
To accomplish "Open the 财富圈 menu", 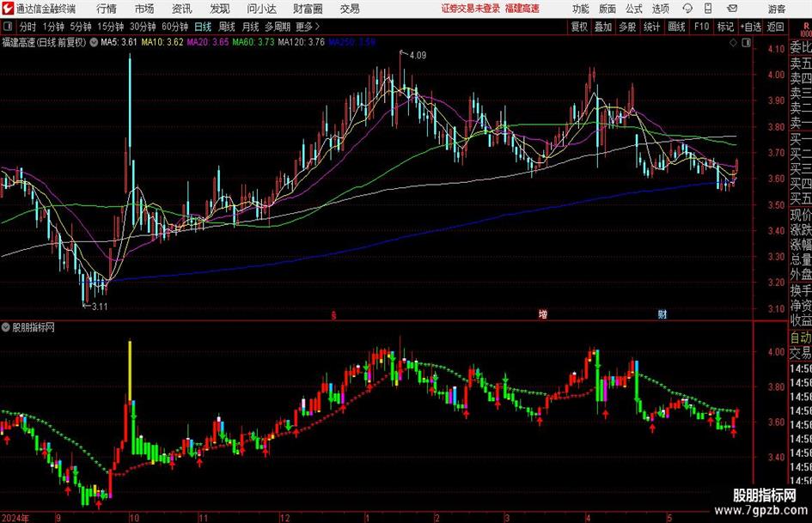I will 308,9.
